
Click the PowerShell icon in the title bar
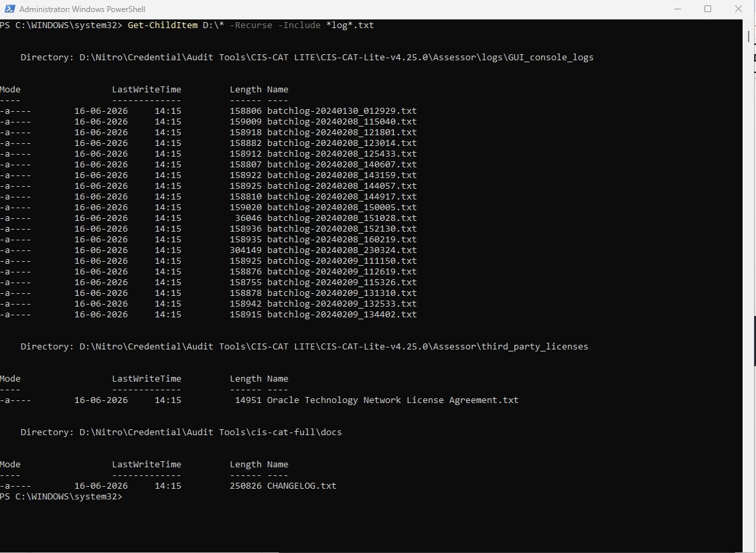(8, 9)
